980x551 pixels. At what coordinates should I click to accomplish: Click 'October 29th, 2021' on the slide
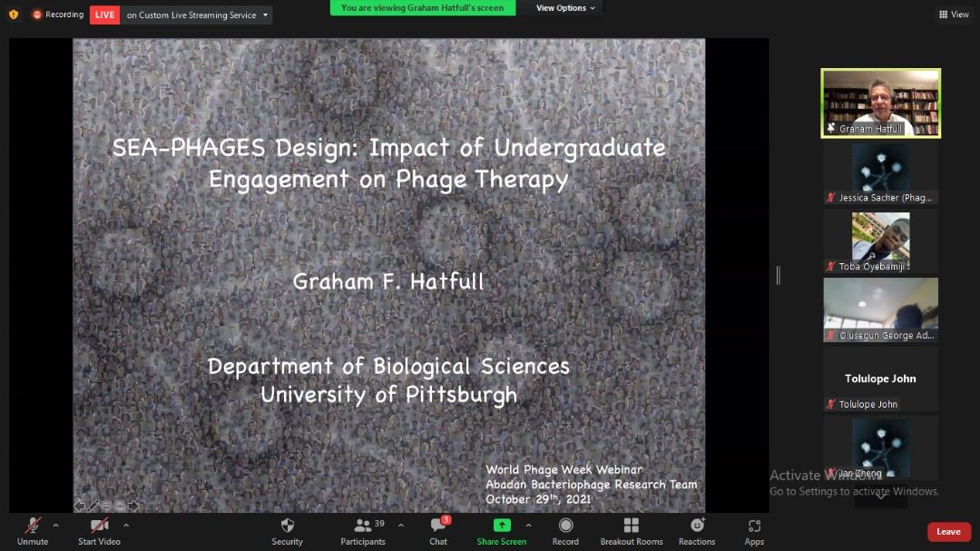pos(538,499)
